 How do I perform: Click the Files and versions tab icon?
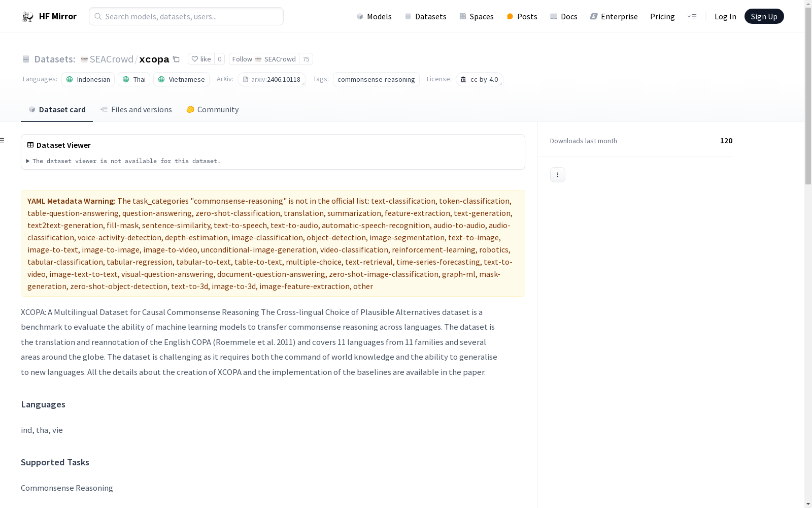104,109
